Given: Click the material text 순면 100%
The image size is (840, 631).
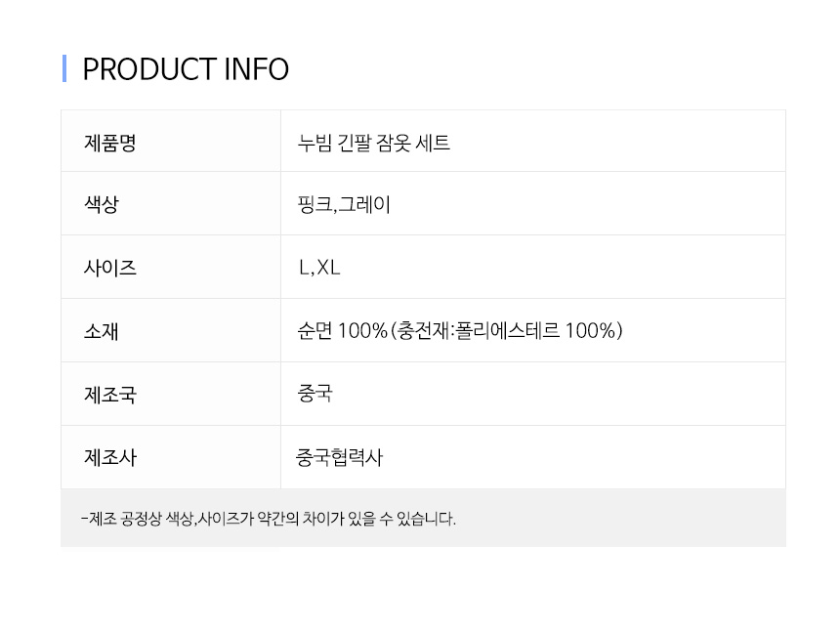Looking at the screenshot, I should coord(342,330).
